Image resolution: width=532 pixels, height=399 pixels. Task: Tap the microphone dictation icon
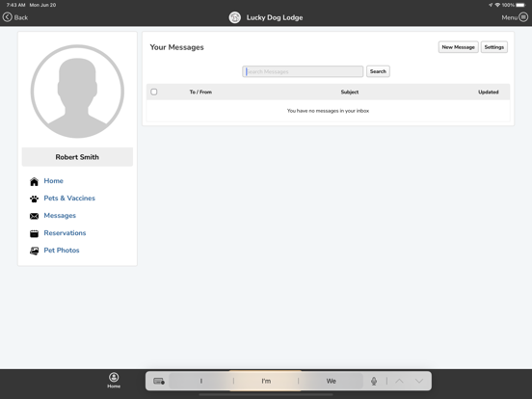374,381
